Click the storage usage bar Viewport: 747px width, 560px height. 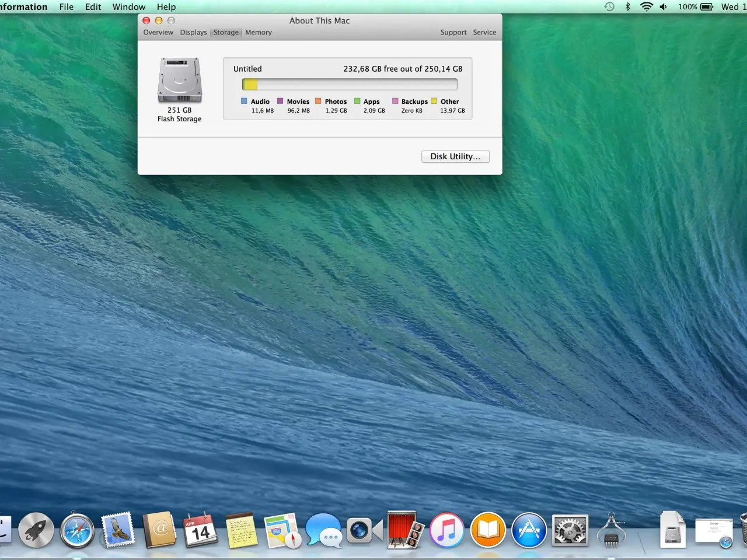pyautogui.click(x=350, y=85)
